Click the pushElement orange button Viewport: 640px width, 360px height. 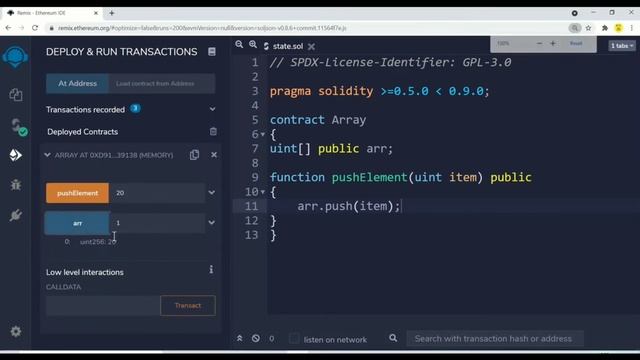(77, 193)
